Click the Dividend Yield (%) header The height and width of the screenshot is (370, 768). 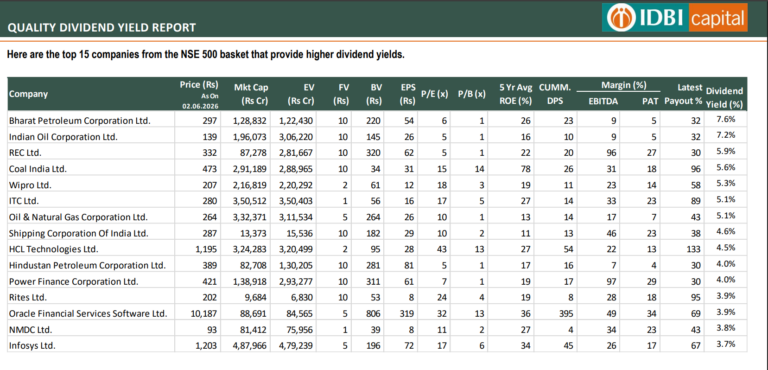point(724,98)
